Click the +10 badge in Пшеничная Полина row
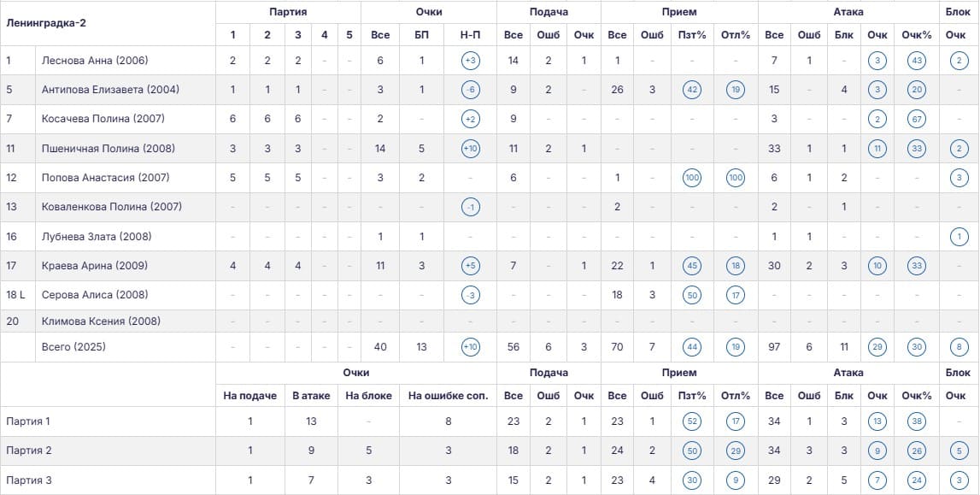Viewport: 980px width, 495px height. [470, 149]
